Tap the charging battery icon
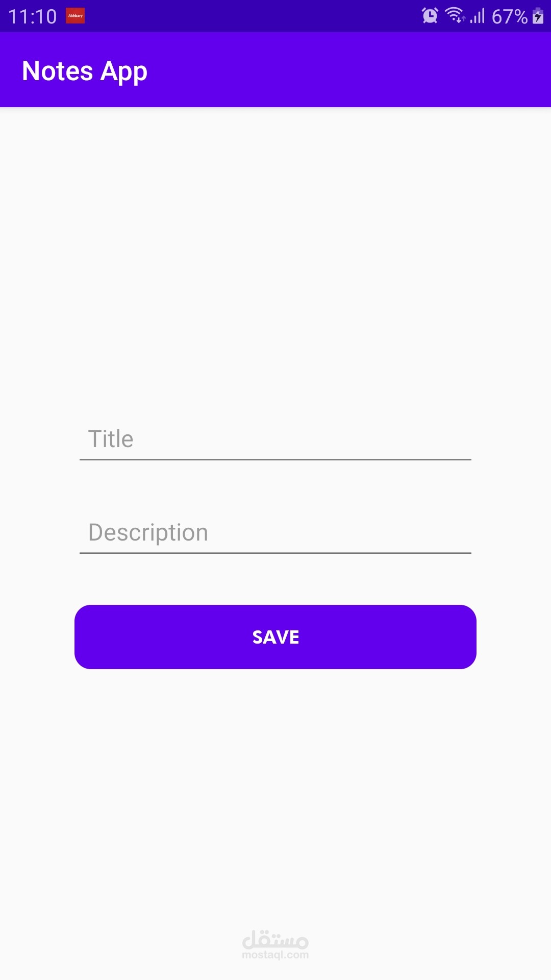This screenshot has width=551, height=980. pos(538,16)
